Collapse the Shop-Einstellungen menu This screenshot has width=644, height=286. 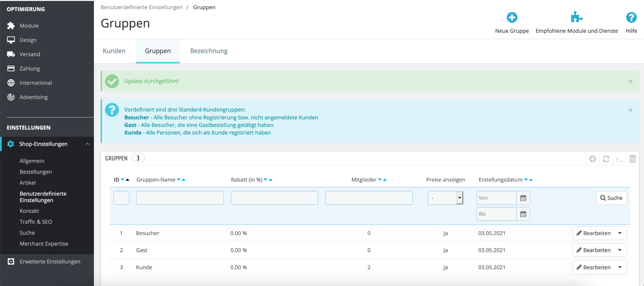[x=88, y=144]
